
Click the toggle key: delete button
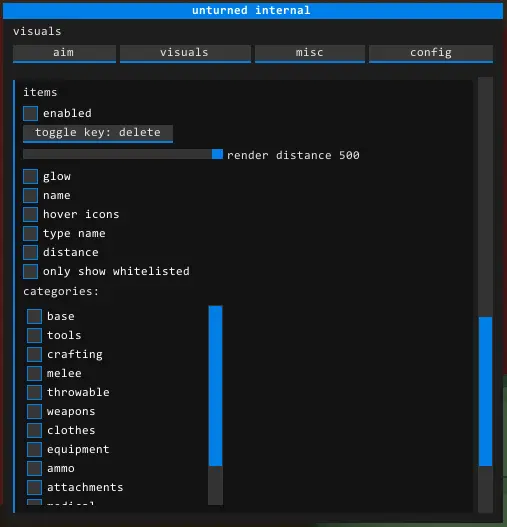[98, 133]
